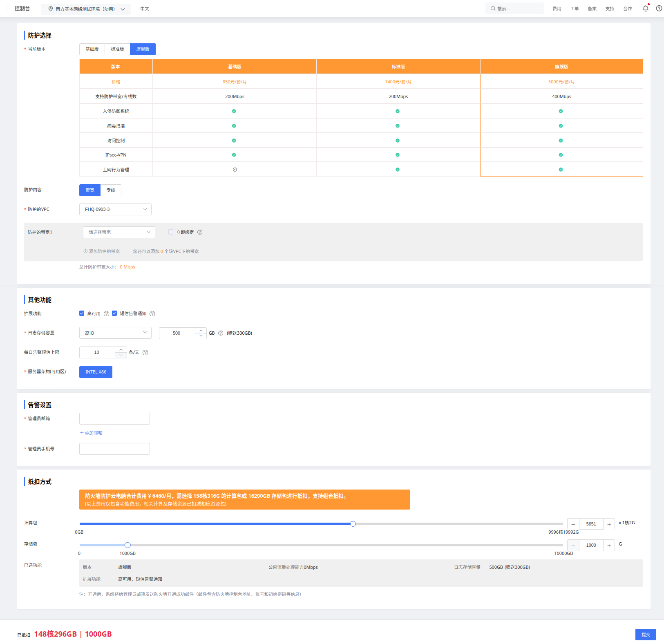Click help icon next to 立即绑定
Viewport: 664px width, 644px height.
point(200,232)
